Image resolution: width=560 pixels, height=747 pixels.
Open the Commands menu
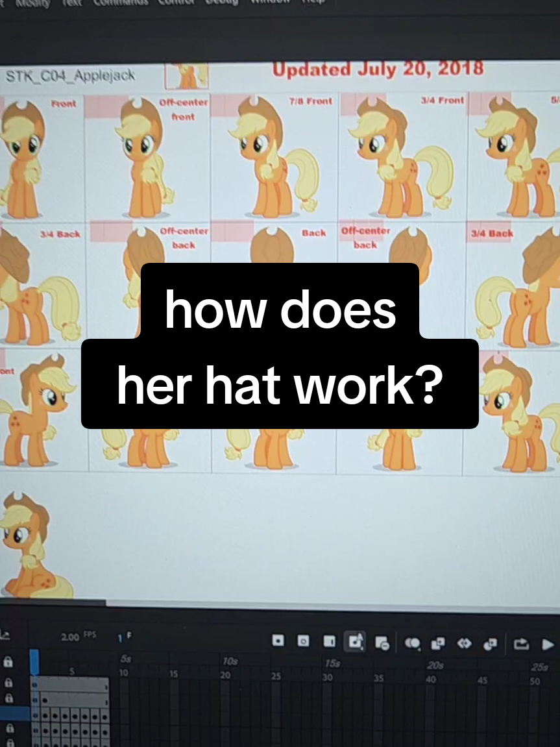[121, 2]
